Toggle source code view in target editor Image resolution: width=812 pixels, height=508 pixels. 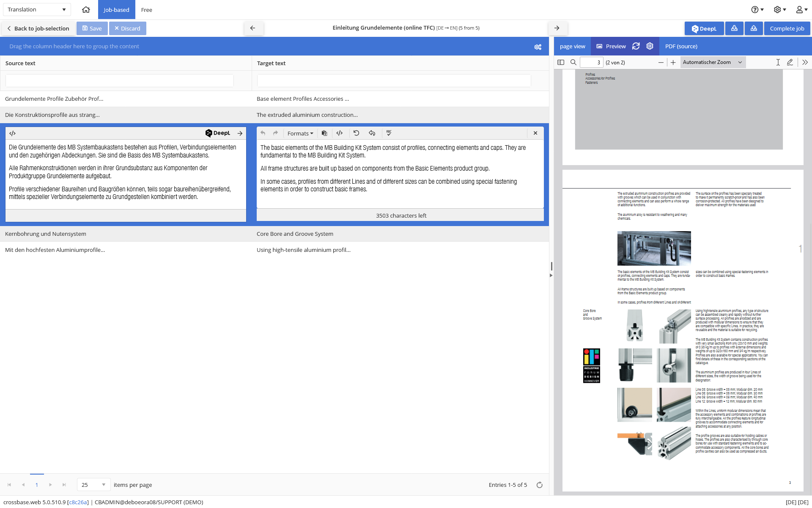click(340, 133)
